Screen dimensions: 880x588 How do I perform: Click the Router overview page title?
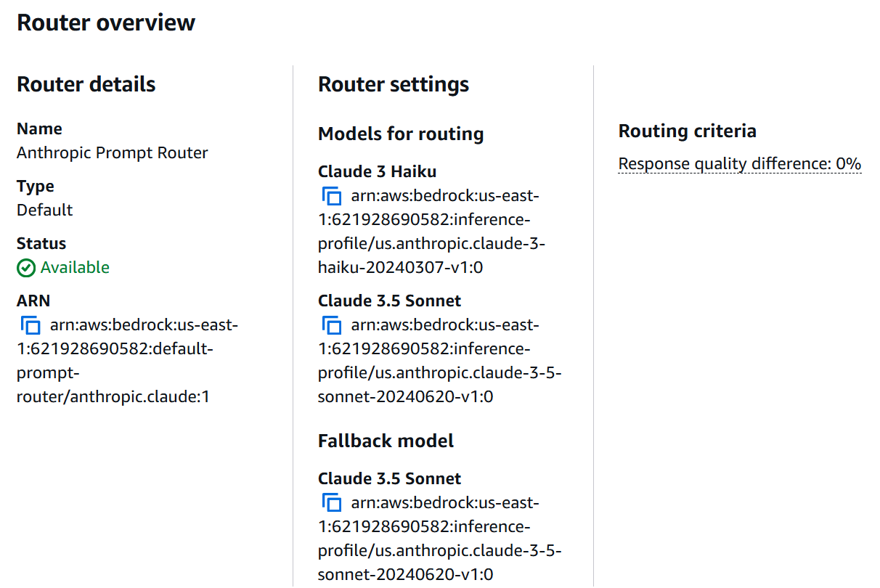coord(106,22)
